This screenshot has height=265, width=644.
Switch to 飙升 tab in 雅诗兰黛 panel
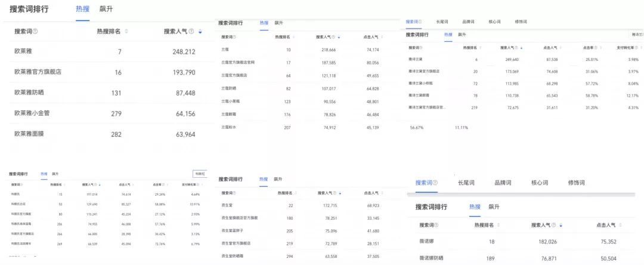pos(462,35)
